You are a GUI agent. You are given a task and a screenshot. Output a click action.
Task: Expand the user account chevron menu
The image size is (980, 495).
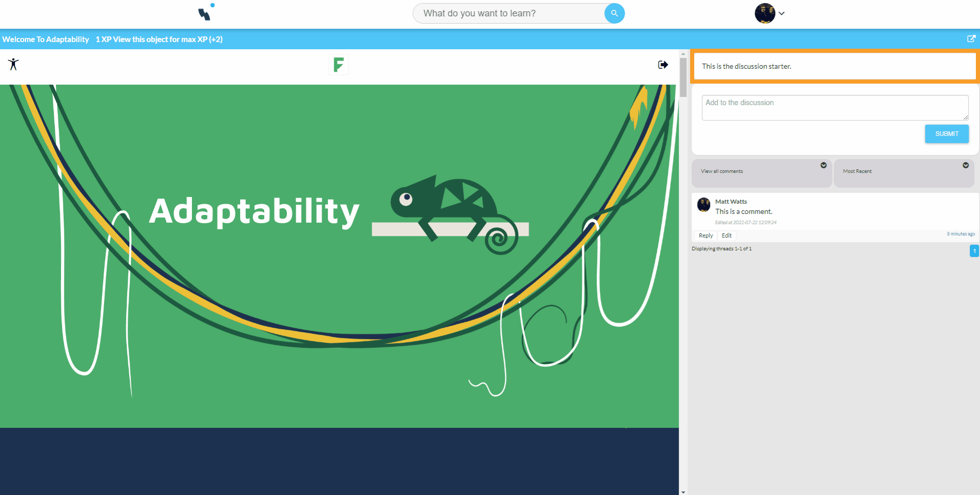(781, 14)
